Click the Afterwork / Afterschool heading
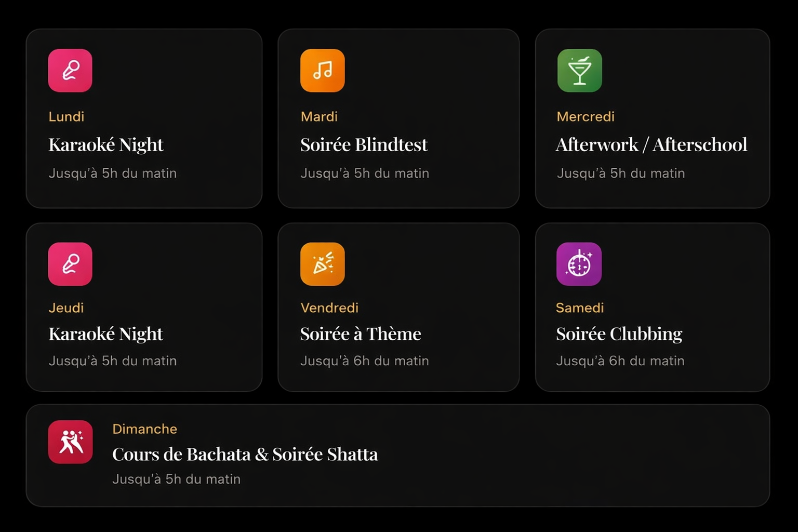798x532 pixels. click(651, 144)
